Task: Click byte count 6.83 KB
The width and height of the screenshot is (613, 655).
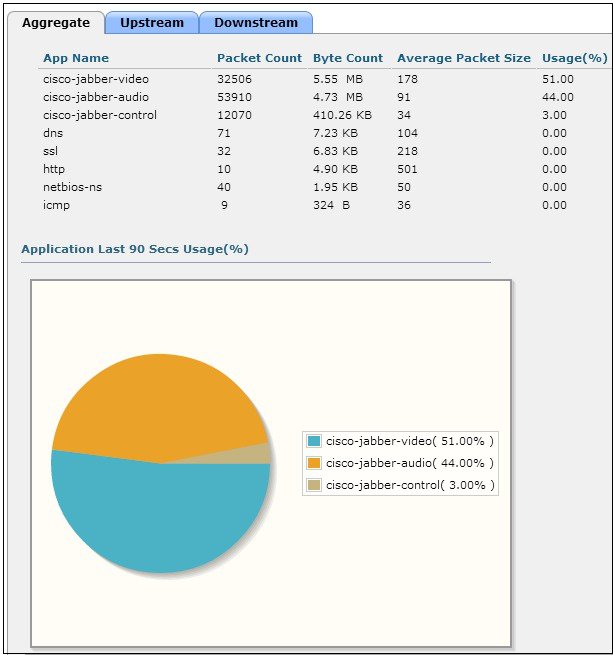Action: tap(336, 151)
